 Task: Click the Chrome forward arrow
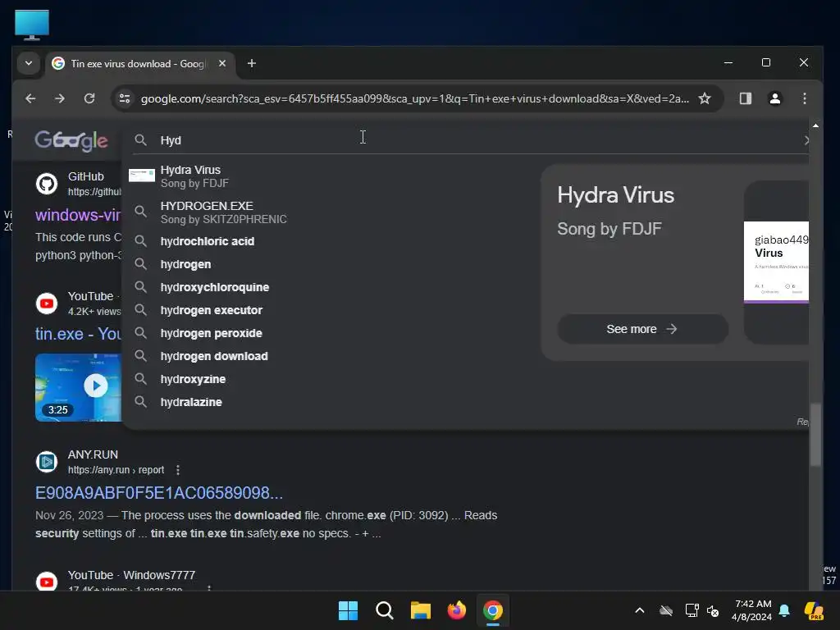(59, 98)
